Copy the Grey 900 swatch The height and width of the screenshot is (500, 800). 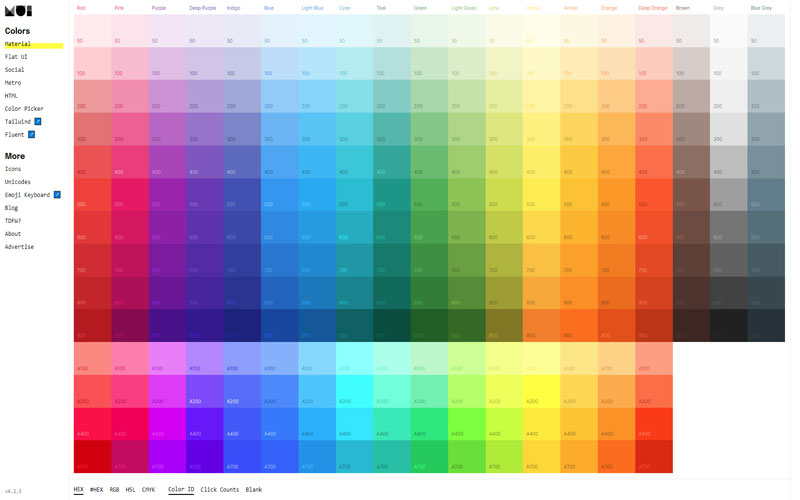[x=729, y=326]
